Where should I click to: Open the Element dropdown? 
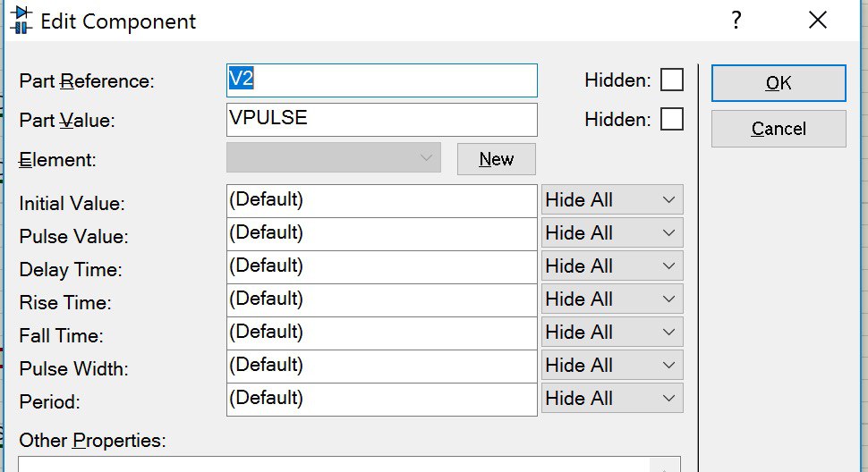(334, 158)
